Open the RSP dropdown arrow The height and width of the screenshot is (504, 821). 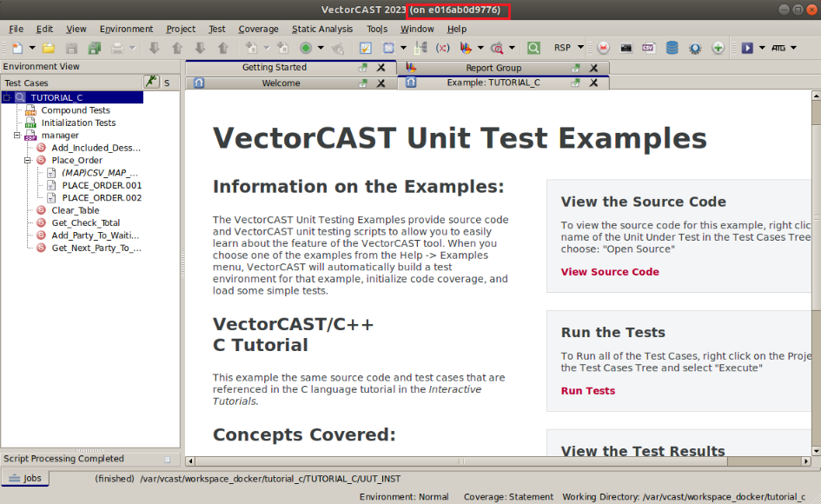point(580,48)
